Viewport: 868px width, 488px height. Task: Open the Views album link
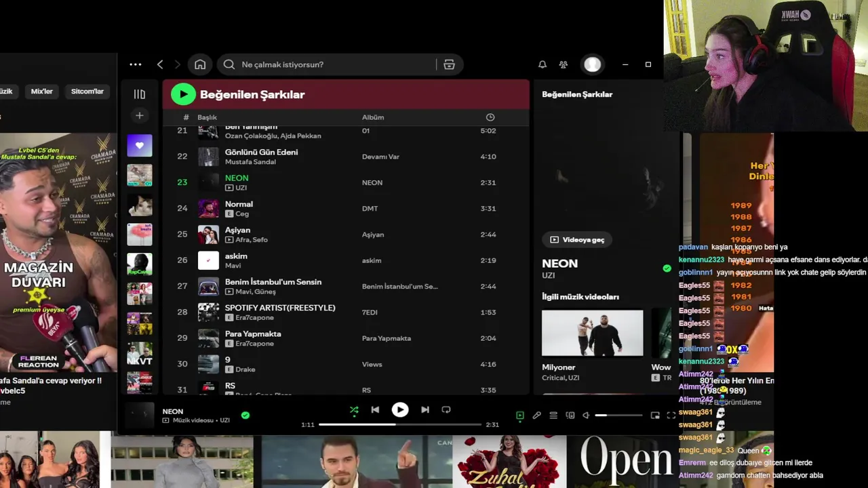point(372,364)
